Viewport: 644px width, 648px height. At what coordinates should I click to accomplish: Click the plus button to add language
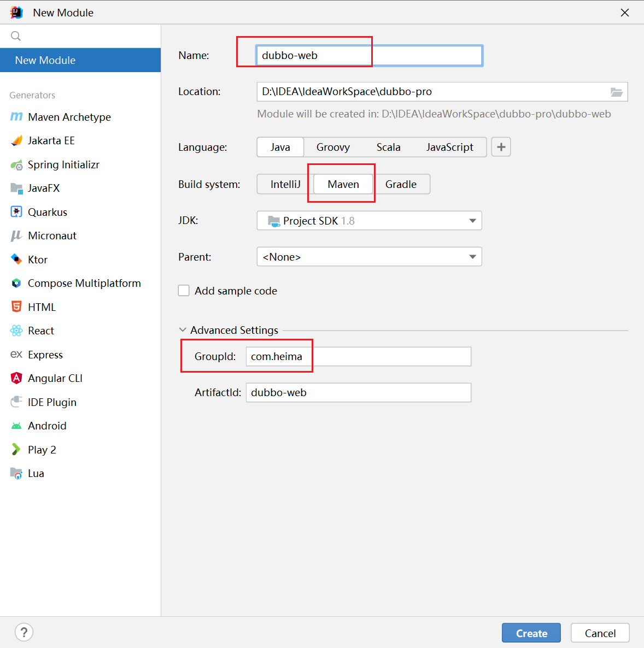(x=501, y=147)
